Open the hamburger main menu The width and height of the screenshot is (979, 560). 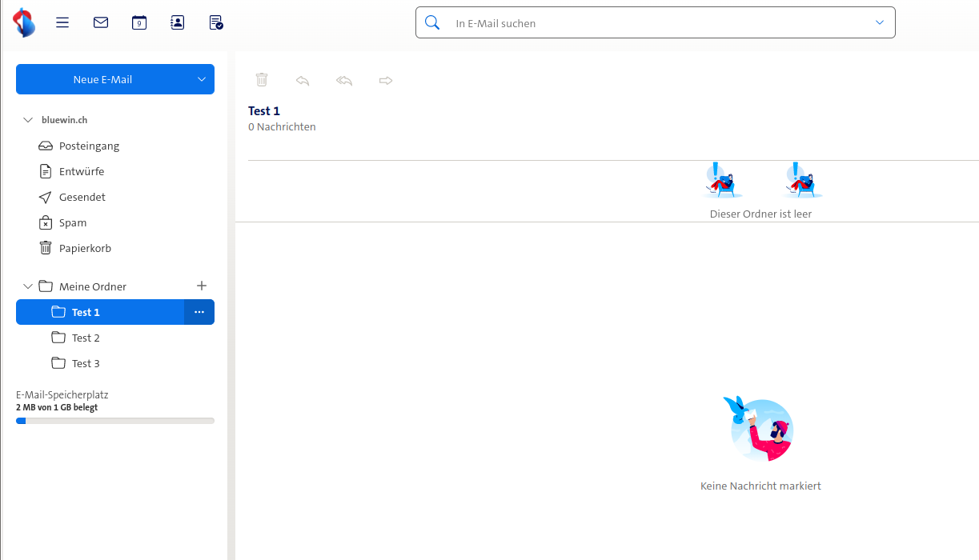62,22
